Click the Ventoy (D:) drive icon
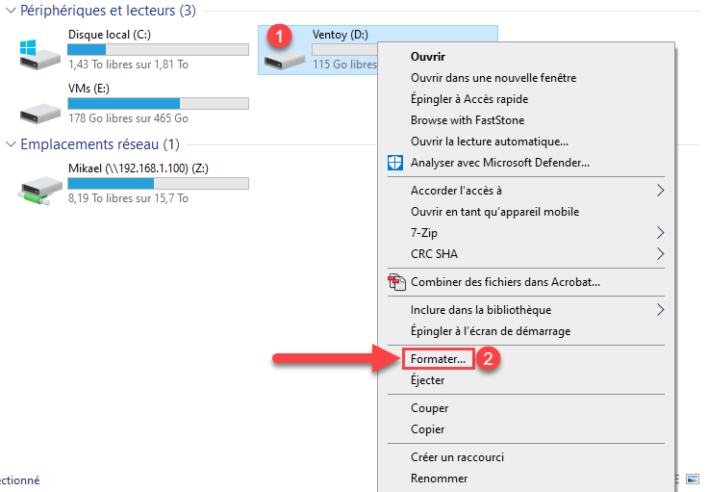This screenshot has height=492, width=708. 284,59
